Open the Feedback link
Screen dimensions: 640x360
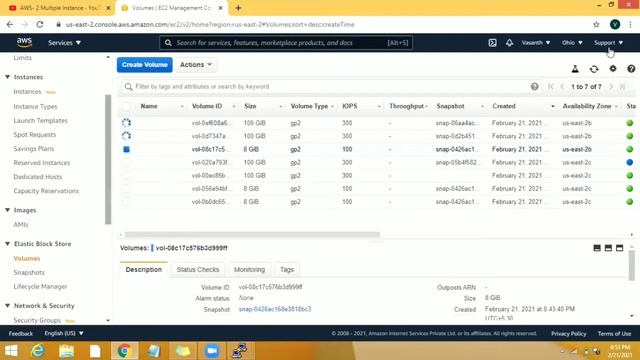tap(20, 333)
